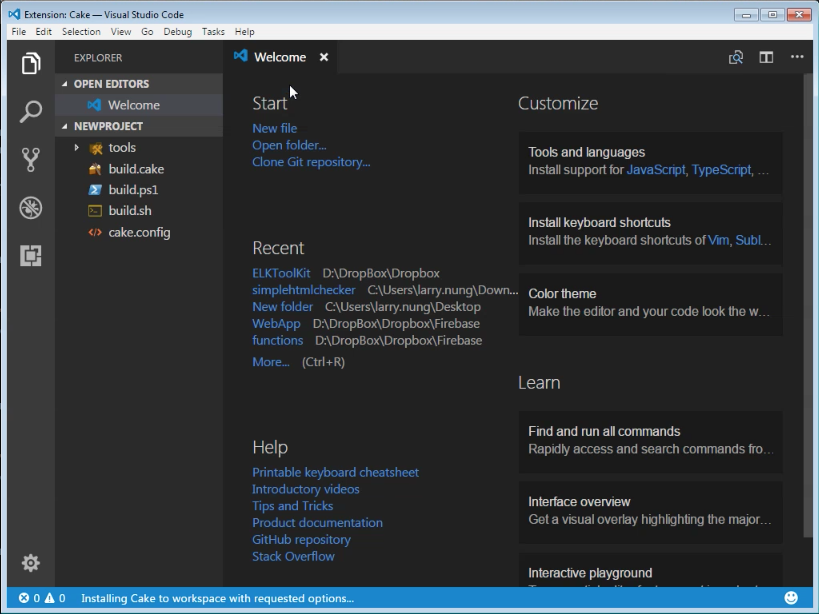Viewport: 819px width, 614px height.
Task: Open recent functions project
Action: (277, 340)
